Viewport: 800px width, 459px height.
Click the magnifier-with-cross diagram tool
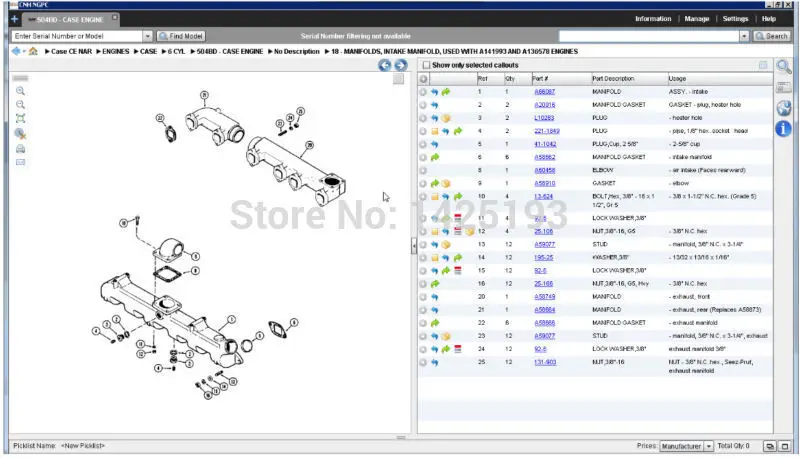[20, 134]
